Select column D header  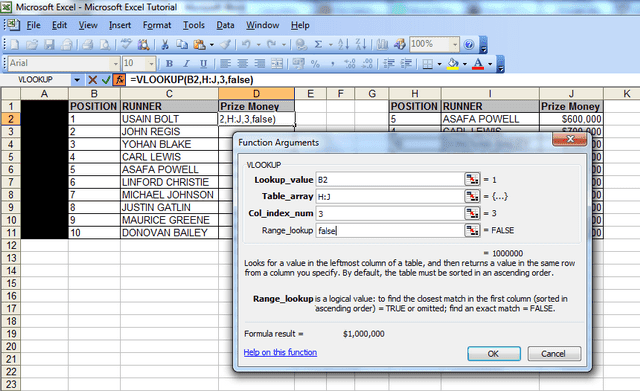point(256,93)
